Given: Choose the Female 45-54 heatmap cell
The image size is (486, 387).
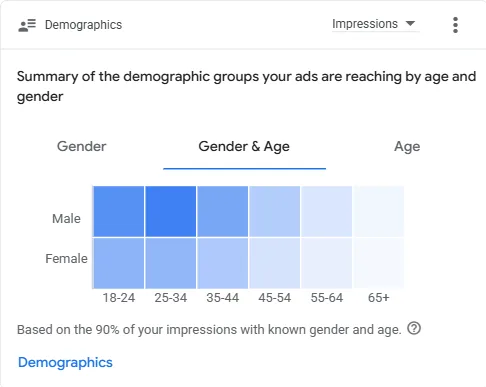Looking at the screenshot, I should click(275, 263).
